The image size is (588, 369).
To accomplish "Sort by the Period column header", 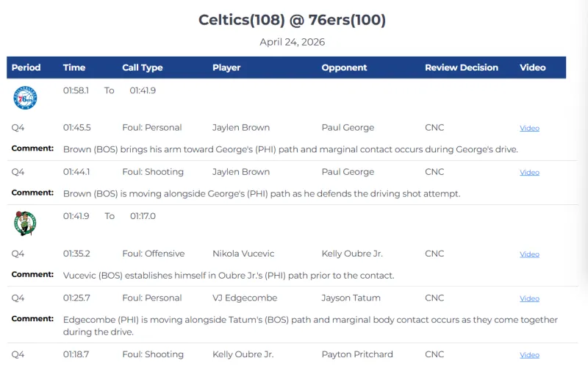I will (26, 68).
